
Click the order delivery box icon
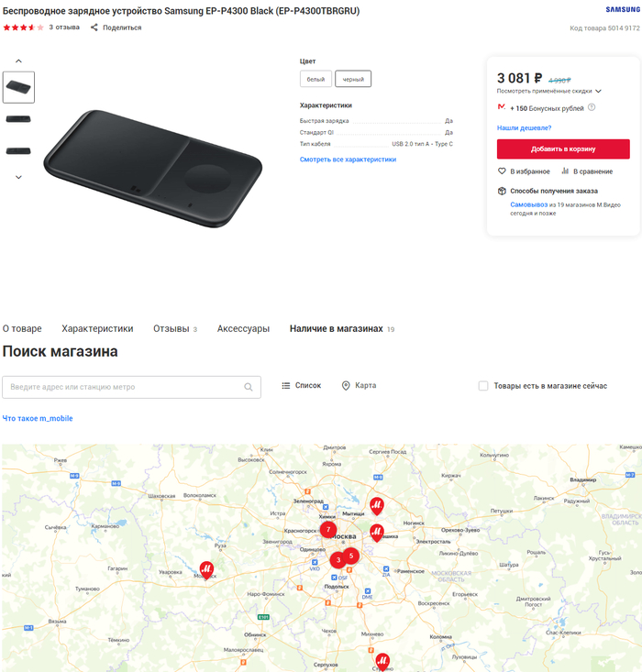[x=502, y=191]
